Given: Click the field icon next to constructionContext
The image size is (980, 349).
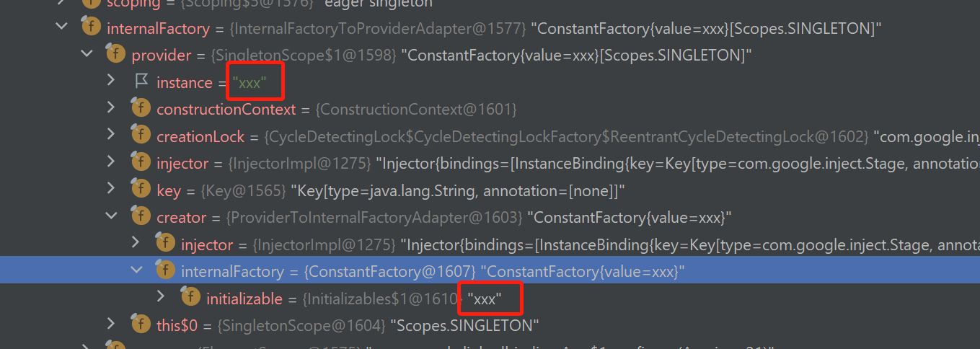Looking at the screenshot, I should click(x=141, y=109).
